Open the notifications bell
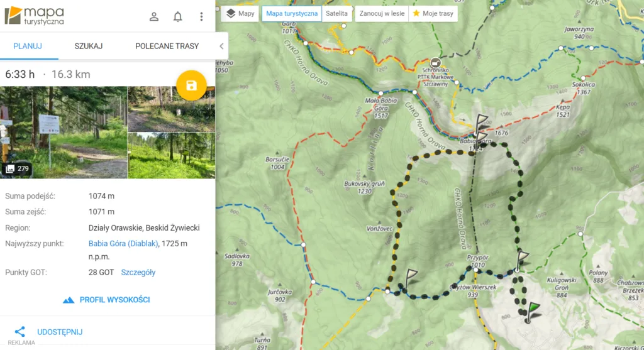The image size is (644, 350). tap(178, 16)
